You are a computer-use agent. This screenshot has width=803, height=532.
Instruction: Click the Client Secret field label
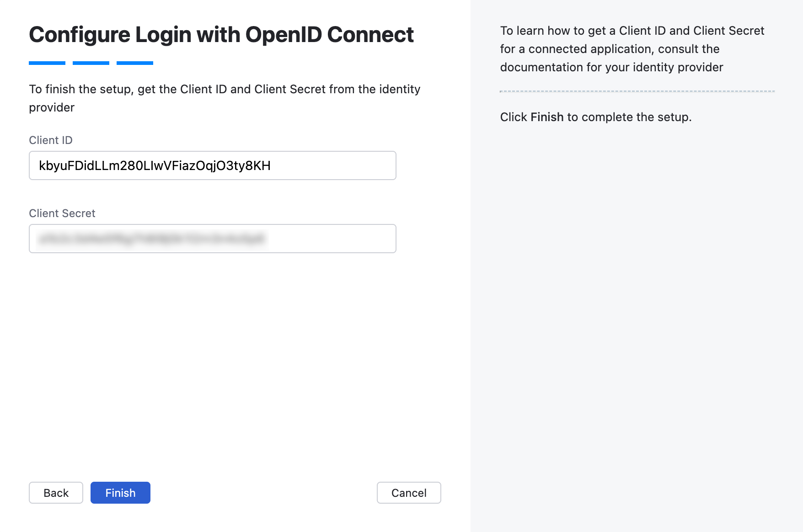coord(62,213)
